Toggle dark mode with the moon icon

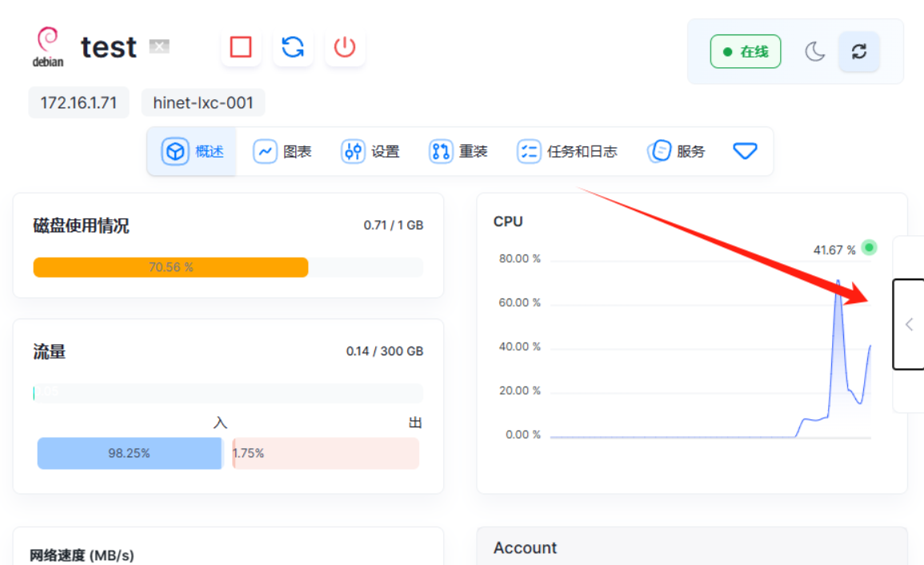[814, 52]
